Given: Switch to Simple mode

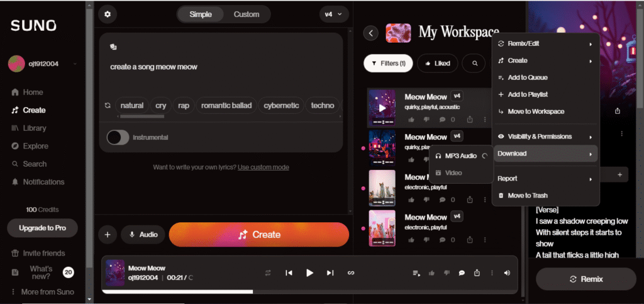Looking at the screenshot, I should pos(201,14).
